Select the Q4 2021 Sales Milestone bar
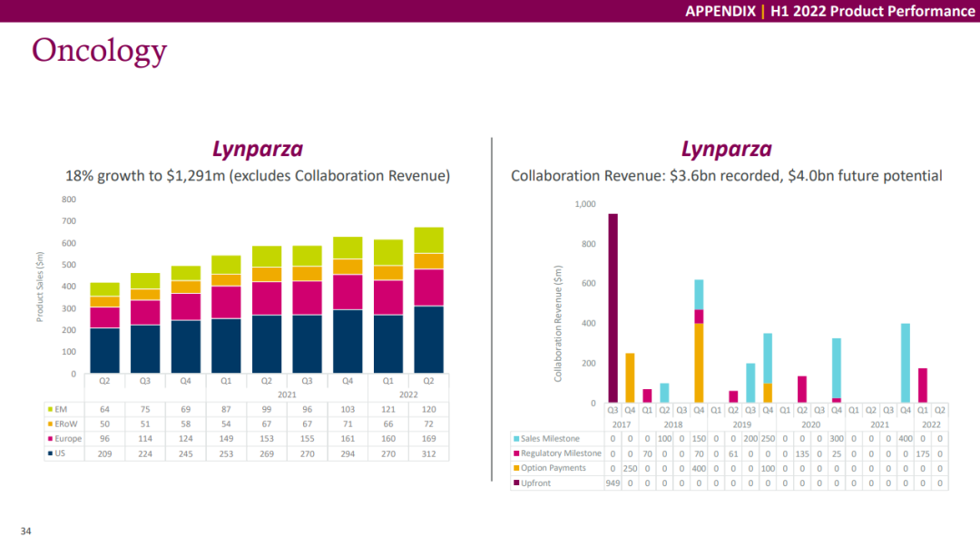 click(906, 363)
